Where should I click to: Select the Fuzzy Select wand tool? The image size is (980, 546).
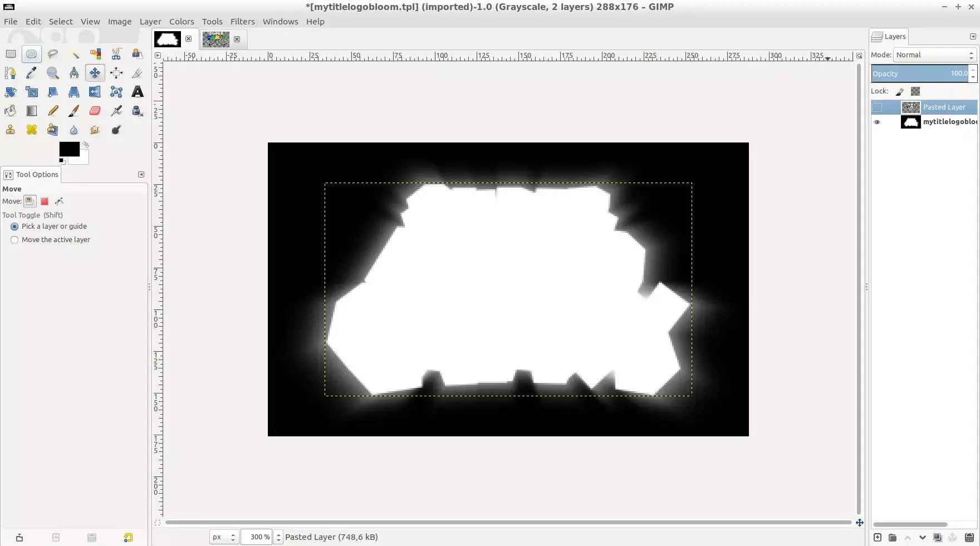(x=74, y=54)
